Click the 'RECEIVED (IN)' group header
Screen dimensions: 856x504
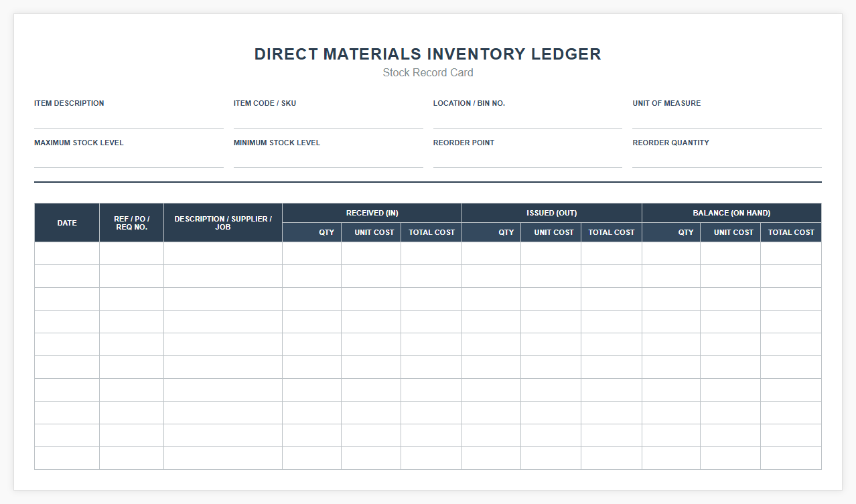pos(372,213)
